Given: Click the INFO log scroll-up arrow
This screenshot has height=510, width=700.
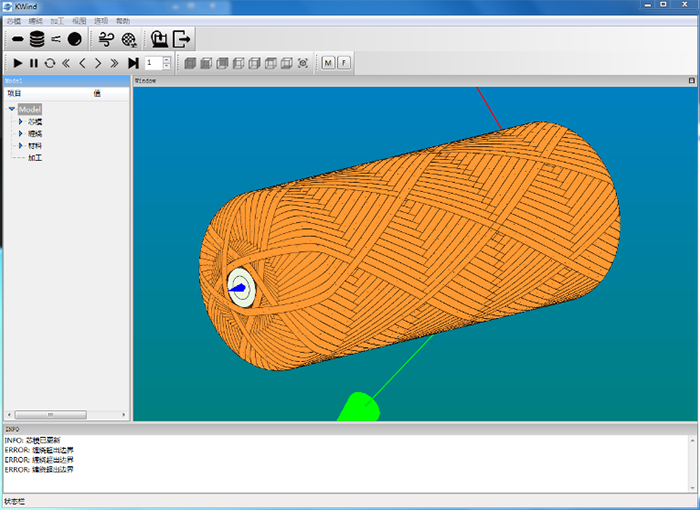Looking at the screenshot, I should click(x=693, y=440).
